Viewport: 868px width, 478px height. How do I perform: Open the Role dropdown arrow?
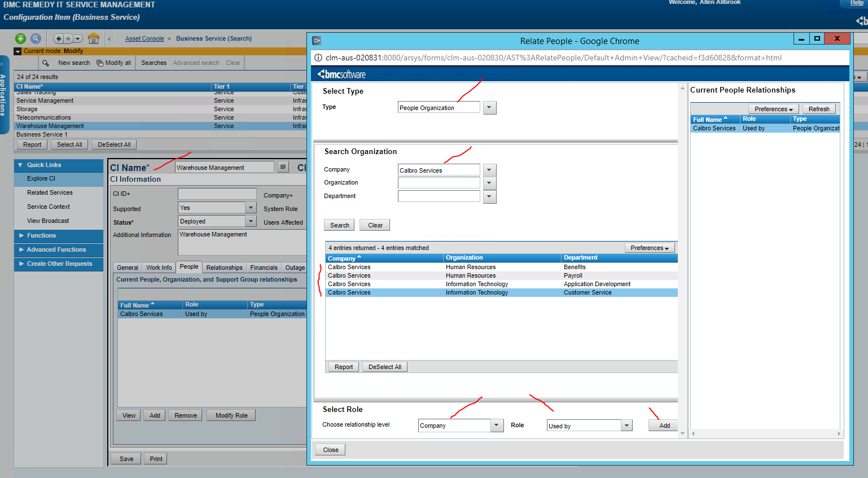(626, 426)
